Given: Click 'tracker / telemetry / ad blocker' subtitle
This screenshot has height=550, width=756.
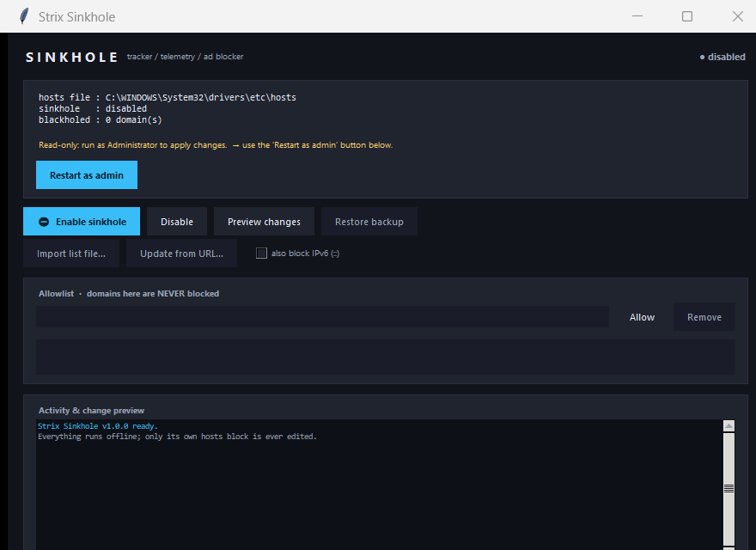Looking at the screenshot, I should click(x=186, y=57).
